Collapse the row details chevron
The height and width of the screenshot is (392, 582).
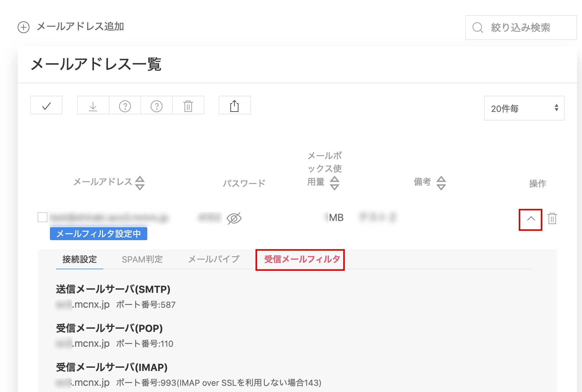[531, 219]
